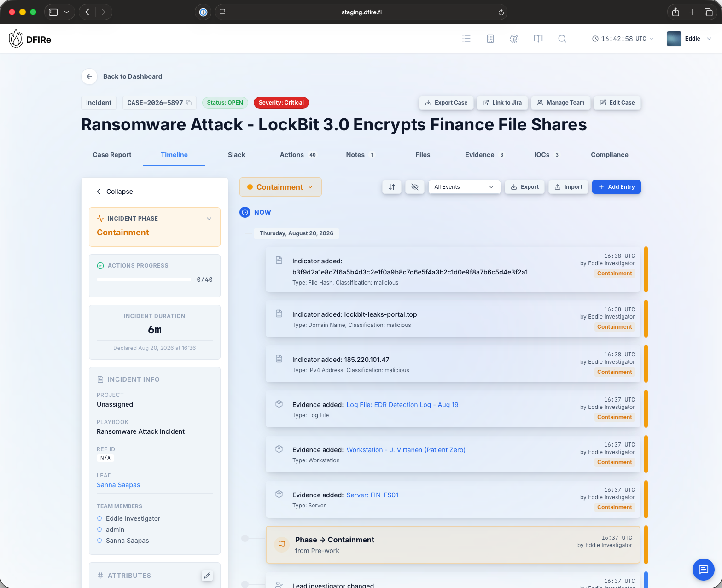722x588 pixels.
Task: Click the Severity: Critical badge
Action: [281, 103]
